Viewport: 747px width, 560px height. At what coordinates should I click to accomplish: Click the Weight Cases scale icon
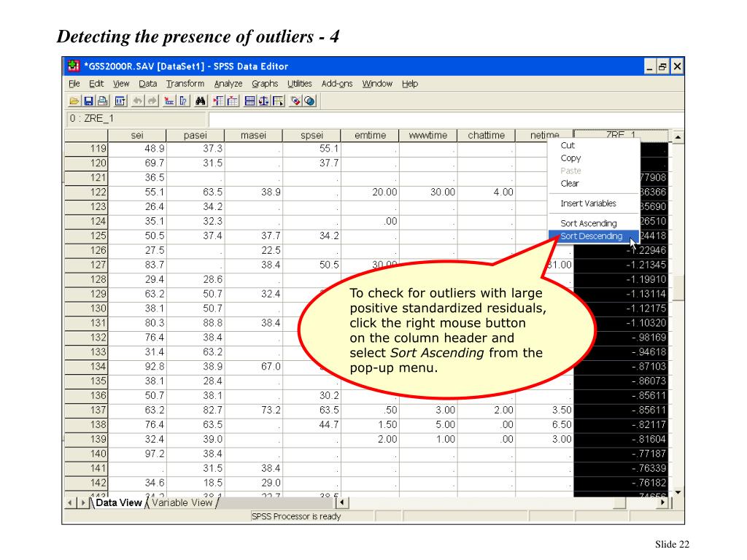263,101
